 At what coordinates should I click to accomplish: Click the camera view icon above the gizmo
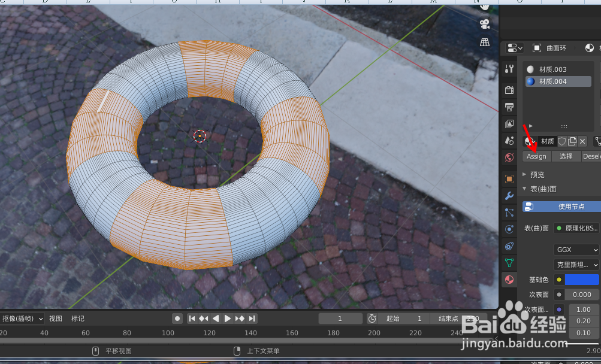point(484,24)
